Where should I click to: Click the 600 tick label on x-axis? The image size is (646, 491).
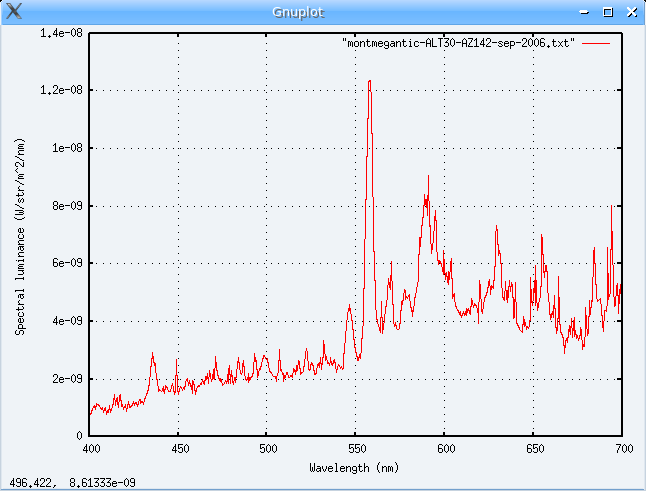tap(445, 449)
